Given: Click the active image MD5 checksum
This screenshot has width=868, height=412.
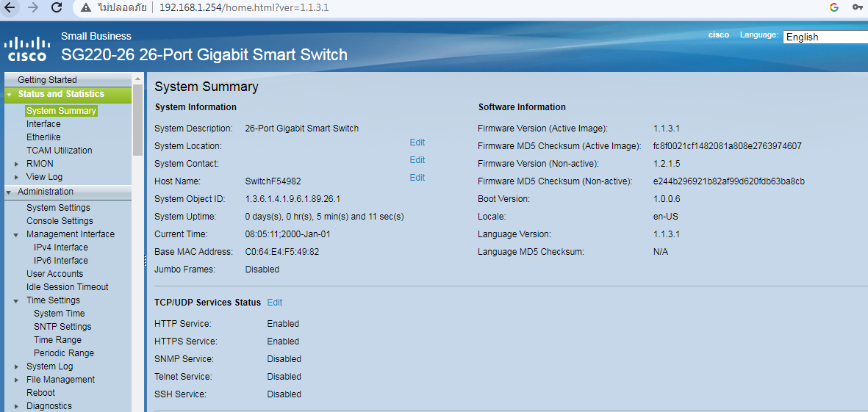Looking at the screenshot, I should click(x=728, y=146).
